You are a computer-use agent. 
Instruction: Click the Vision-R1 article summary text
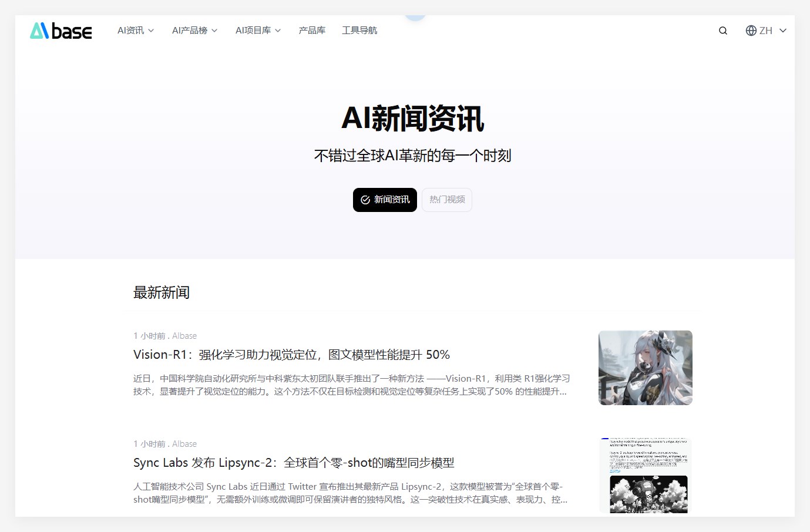coord(350,385)
